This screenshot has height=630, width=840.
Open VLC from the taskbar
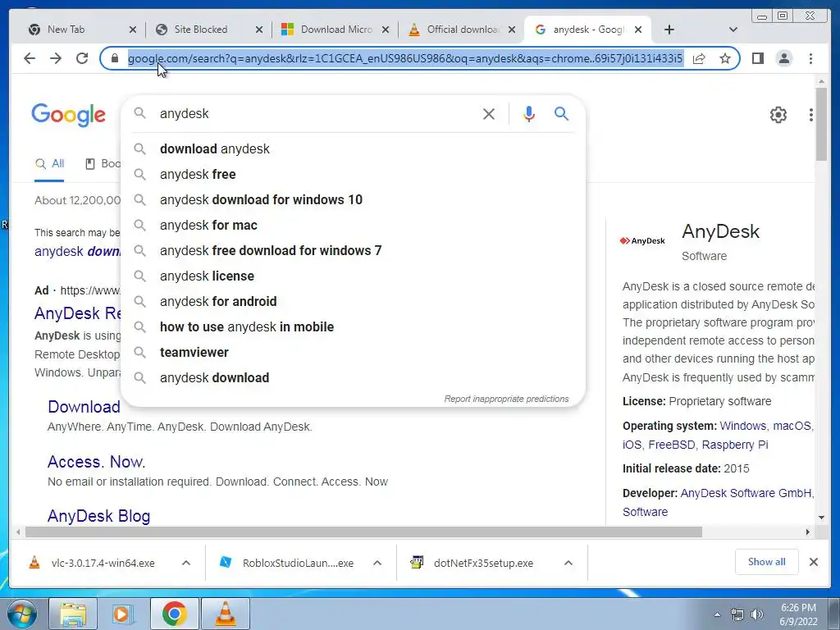226,614
